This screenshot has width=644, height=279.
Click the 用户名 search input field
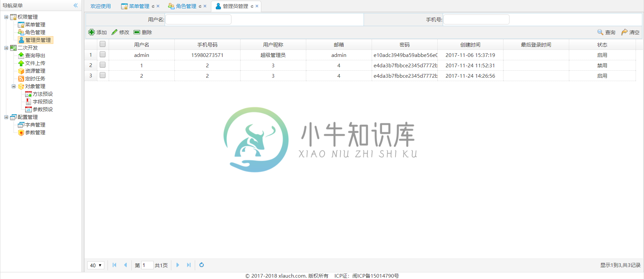pos(198,19)
